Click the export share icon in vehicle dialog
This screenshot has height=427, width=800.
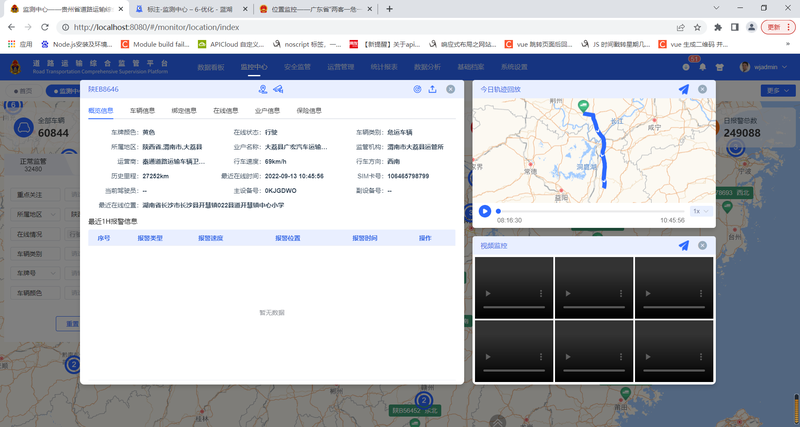(x=432, y=89)
